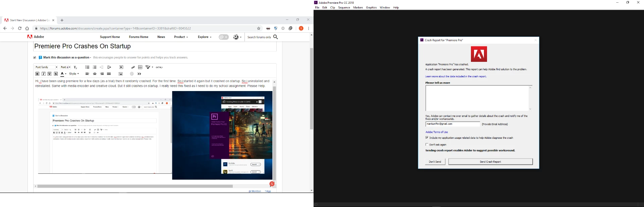Clear formatting with the Tx icon
This screenshot has height=207, width=644.
pyautogui.click(x=75, y=67)
